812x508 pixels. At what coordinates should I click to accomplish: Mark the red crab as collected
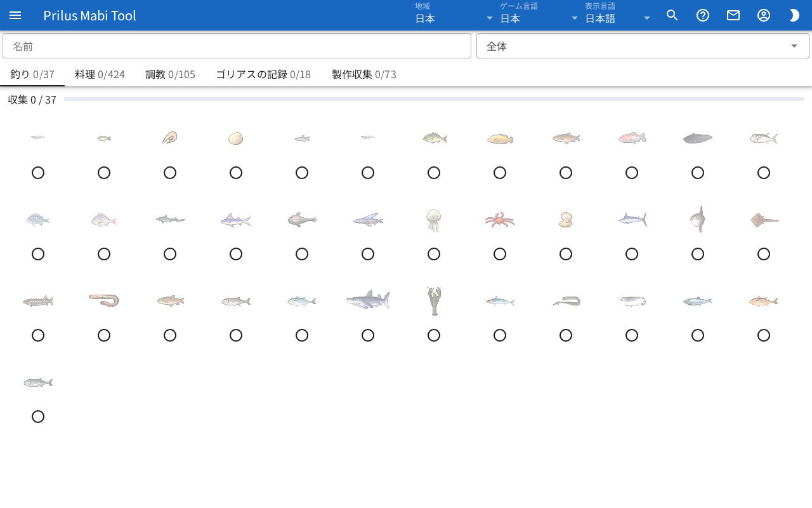[x=500, y=254]
